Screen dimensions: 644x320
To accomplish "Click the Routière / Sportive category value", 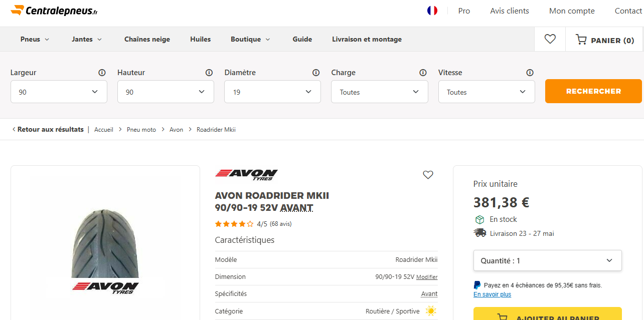I will pos(393,311).
